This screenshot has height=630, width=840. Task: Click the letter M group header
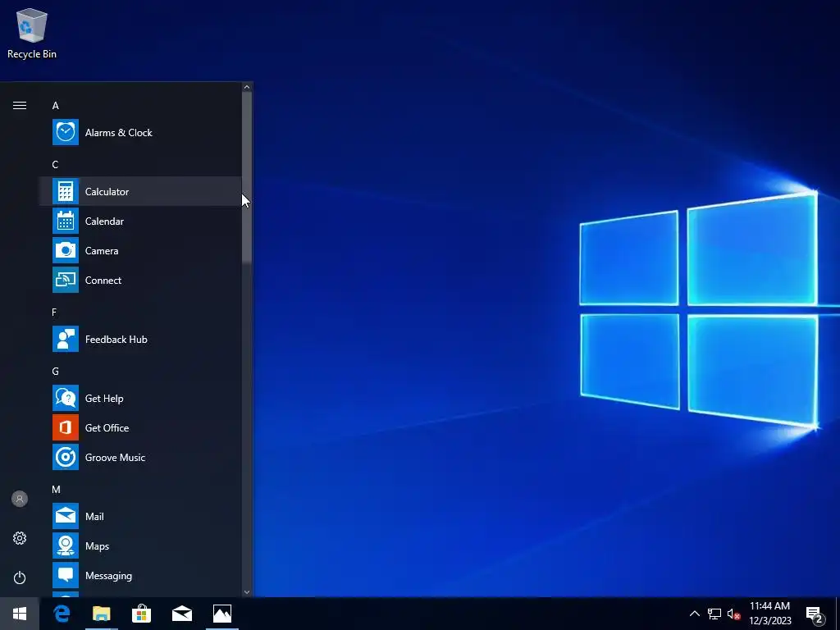pos(56,489)
